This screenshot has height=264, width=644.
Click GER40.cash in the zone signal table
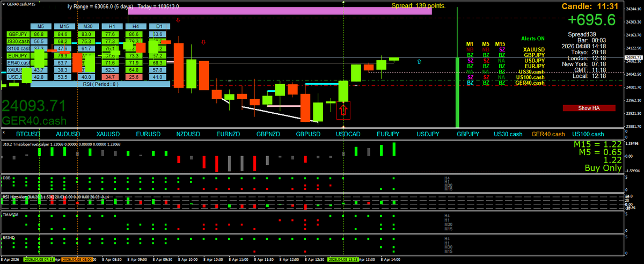(530, 83)
